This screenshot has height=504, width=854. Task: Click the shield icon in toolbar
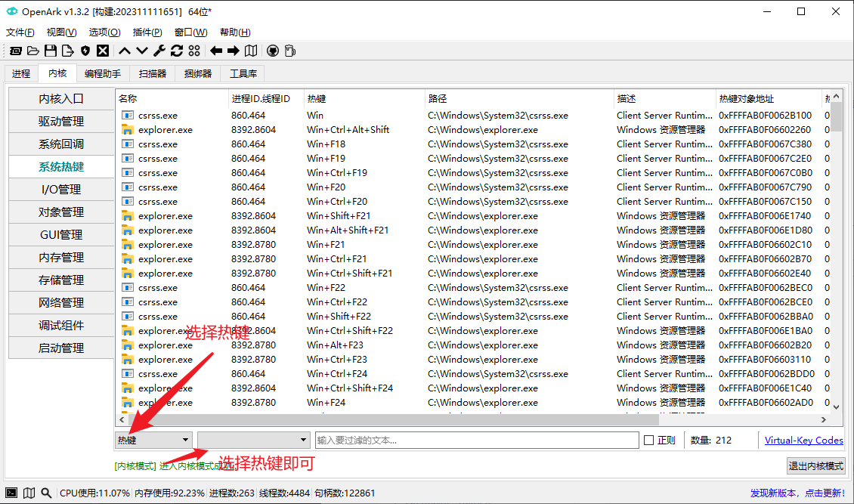[85, 51]
